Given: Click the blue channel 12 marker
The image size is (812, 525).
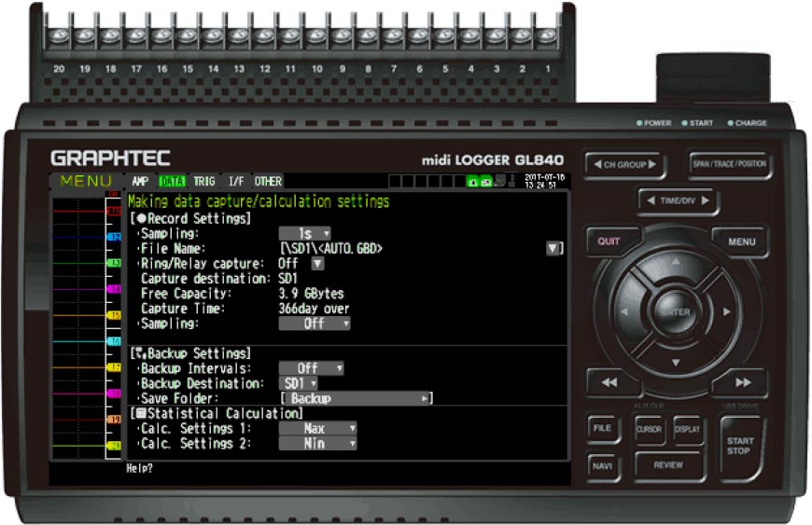Looking at the screenshot, I should click(x=114, y=237).
